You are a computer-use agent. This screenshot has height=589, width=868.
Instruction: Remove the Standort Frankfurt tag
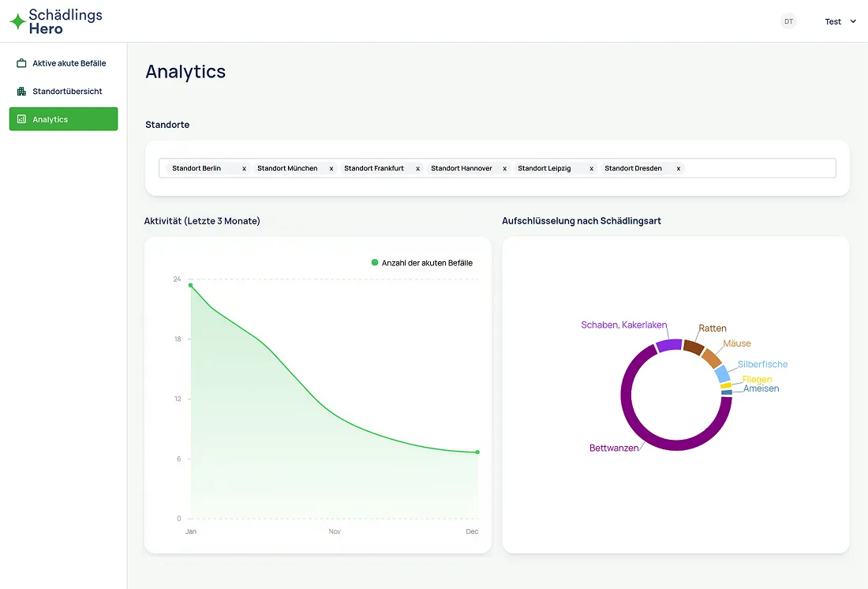pos(418,168)
